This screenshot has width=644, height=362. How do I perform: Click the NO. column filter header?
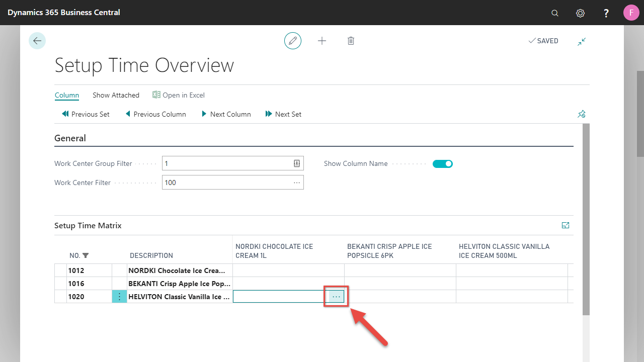coord(78,255)
